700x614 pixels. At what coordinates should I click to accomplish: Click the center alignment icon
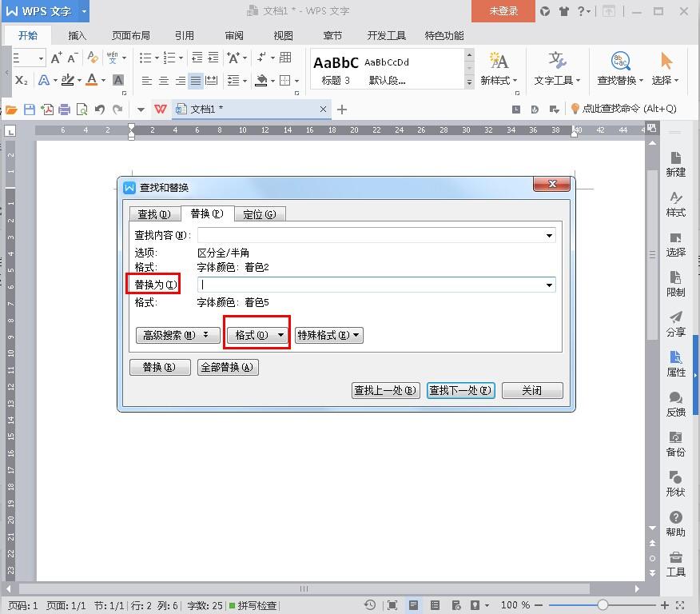click(163, 81)
